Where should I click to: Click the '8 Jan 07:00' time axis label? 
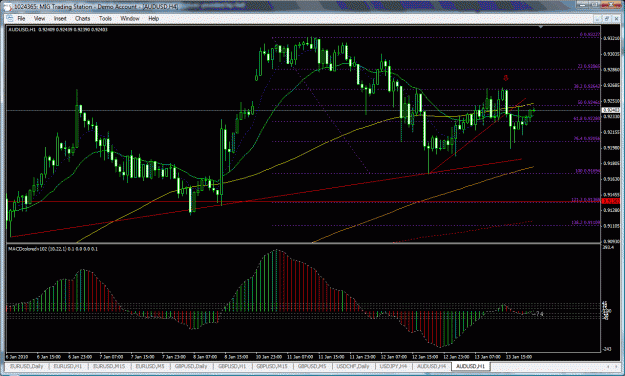[205, 357]
